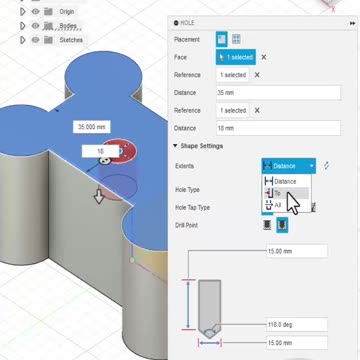Expand the Sketches folder in browser
This screenshot has height=360, width=360.
click(23, 40)
